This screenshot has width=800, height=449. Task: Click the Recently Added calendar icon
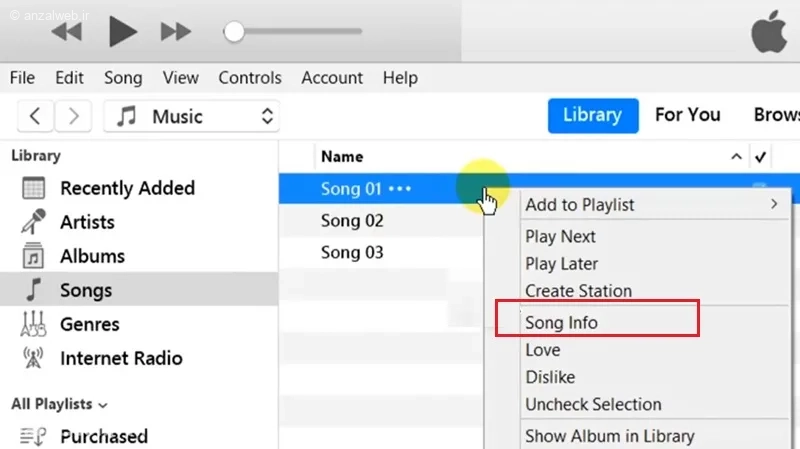[34, 188]
